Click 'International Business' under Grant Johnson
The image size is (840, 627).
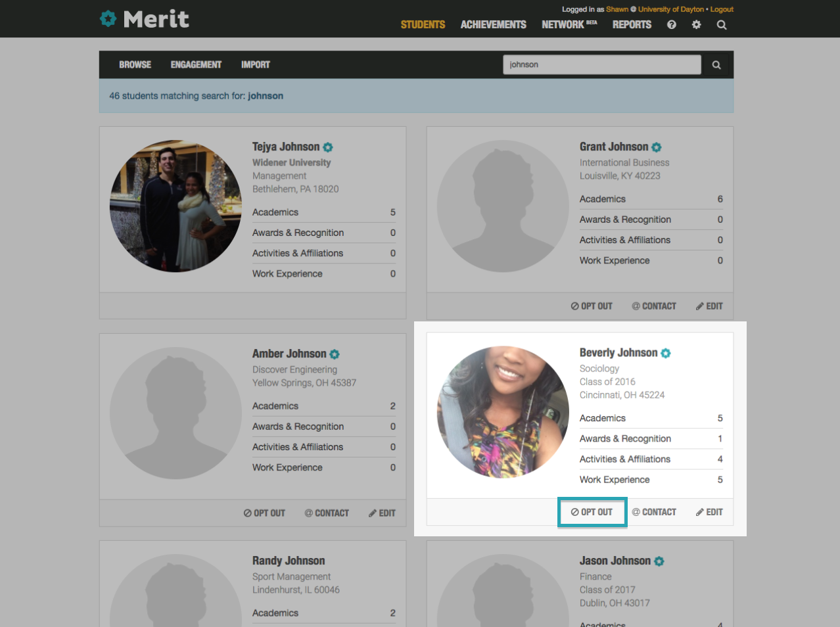pos(624,162)
